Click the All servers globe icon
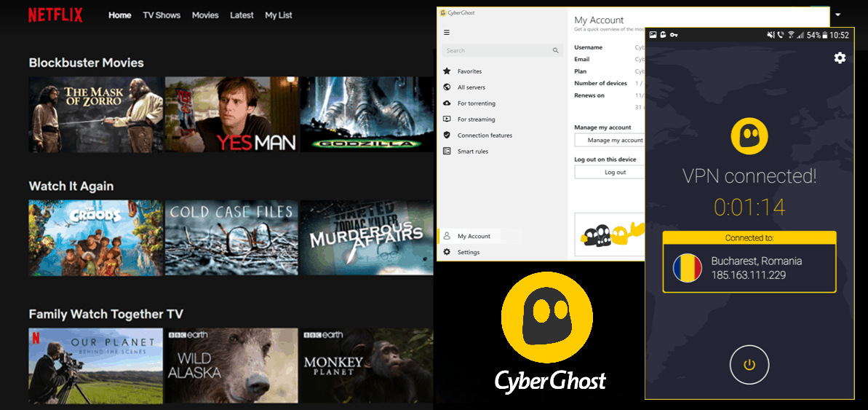The width and height of the screenshot is (868, 410). (447, 87)
